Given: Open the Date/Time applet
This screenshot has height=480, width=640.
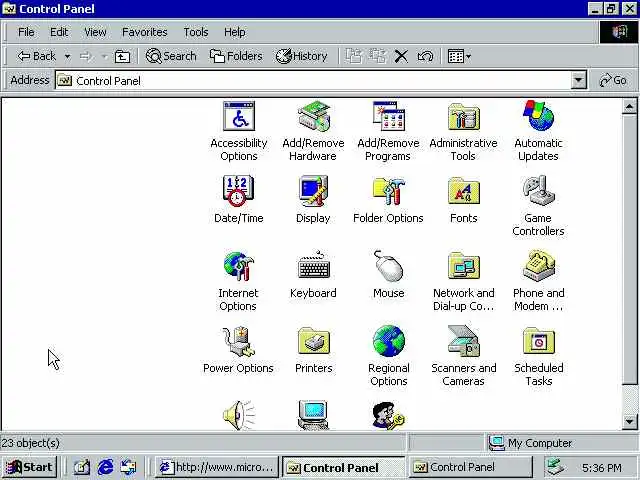Looking at the screenshot, I should (x=239, y=200).
